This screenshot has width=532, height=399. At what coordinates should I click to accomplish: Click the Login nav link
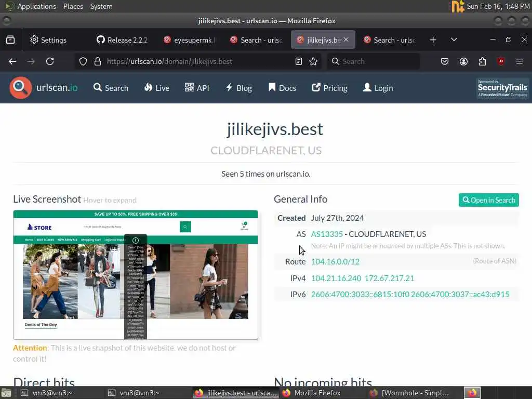click(378, 88)
